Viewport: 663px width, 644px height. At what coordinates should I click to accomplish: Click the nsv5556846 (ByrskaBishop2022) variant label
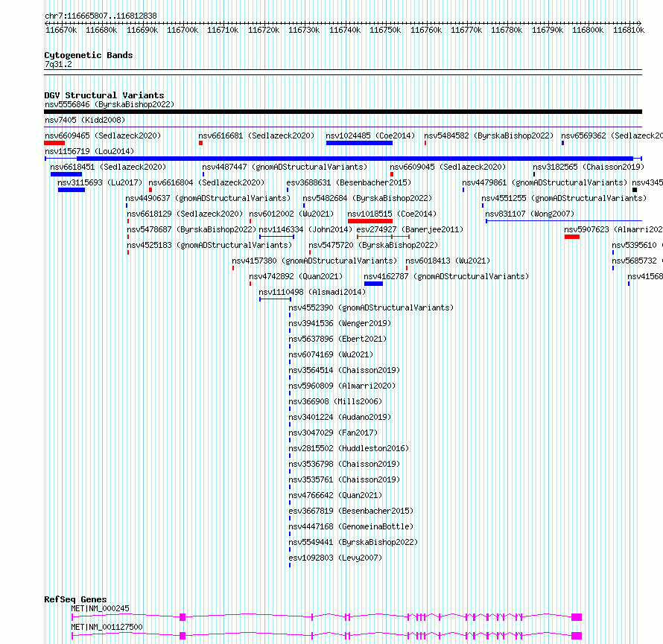(x=110, y=104)
